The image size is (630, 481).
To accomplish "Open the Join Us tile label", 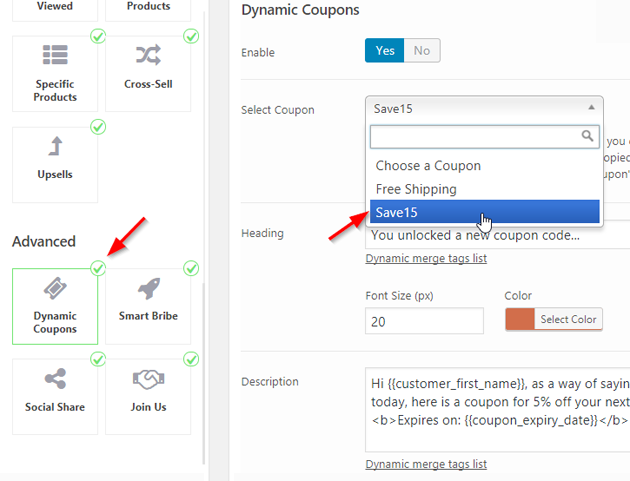I will coord(148,407).
